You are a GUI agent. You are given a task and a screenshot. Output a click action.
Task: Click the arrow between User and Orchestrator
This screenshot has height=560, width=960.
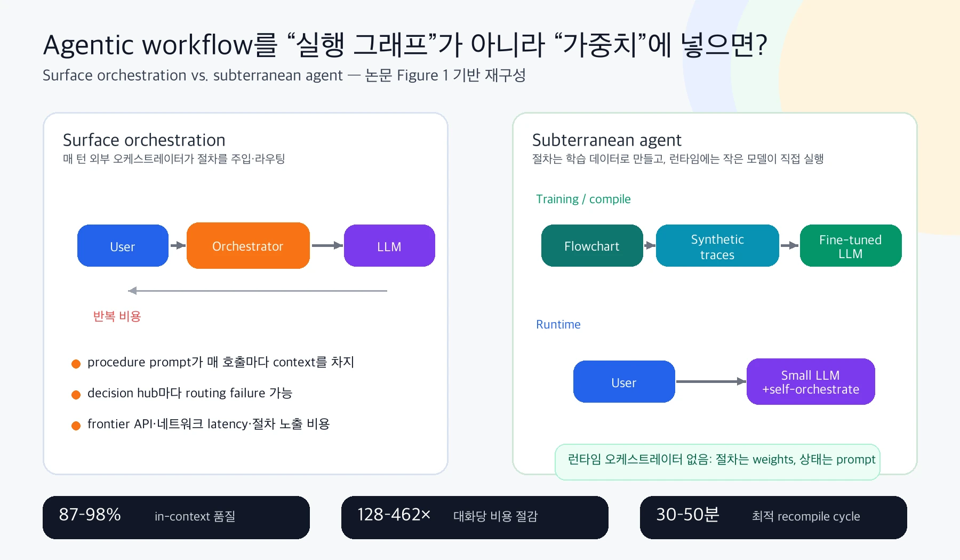[178, 245]
